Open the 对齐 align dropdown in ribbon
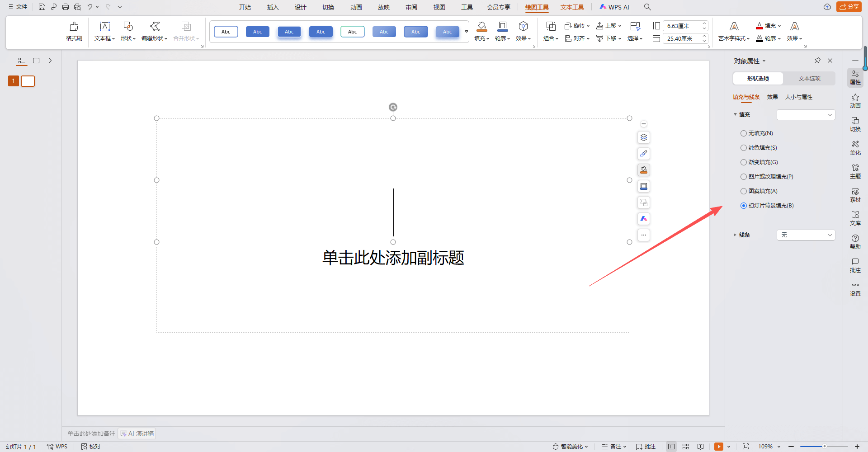This screenshot has height=452, width=868. 578,38
